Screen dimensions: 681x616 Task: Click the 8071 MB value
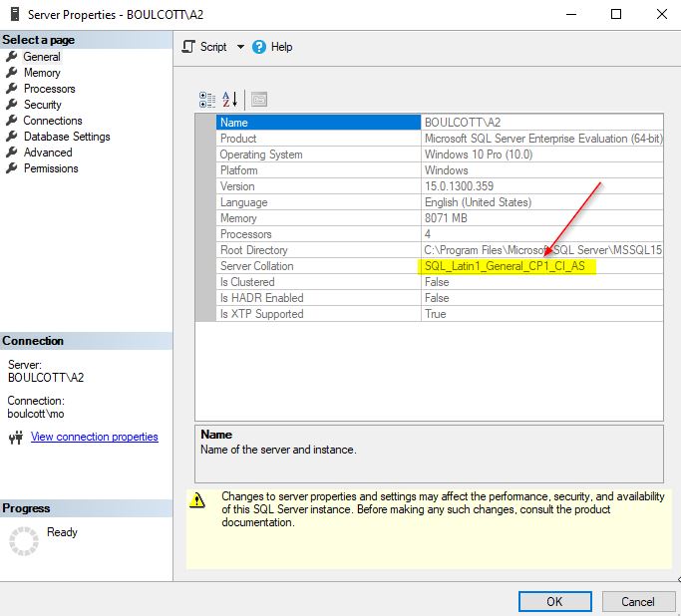tap(446, 218)
